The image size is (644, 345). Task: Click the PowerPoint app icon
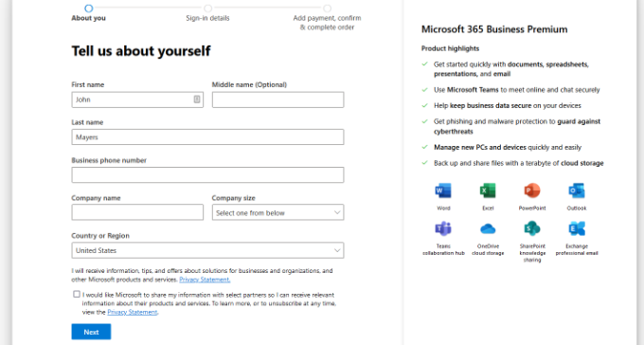(x=532, y=191)
